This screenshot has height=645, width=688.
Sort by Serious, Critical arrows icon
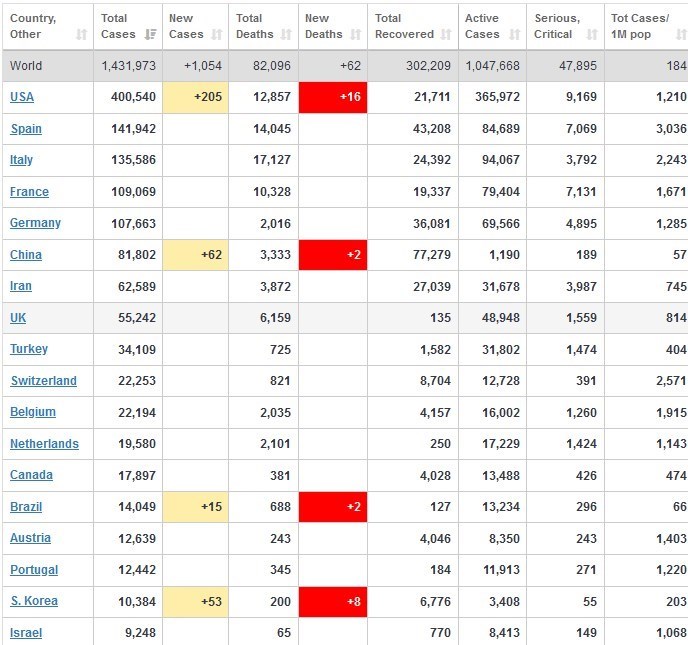coord(592,35)
